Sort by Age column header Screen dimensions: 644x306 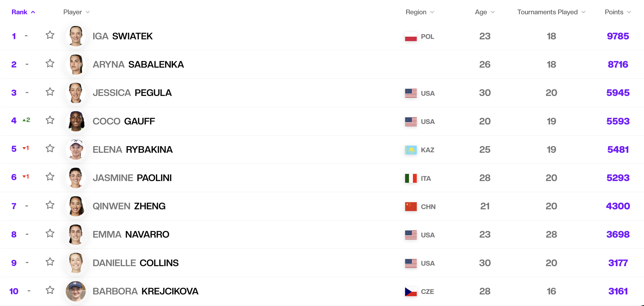(x=485, y=12)
